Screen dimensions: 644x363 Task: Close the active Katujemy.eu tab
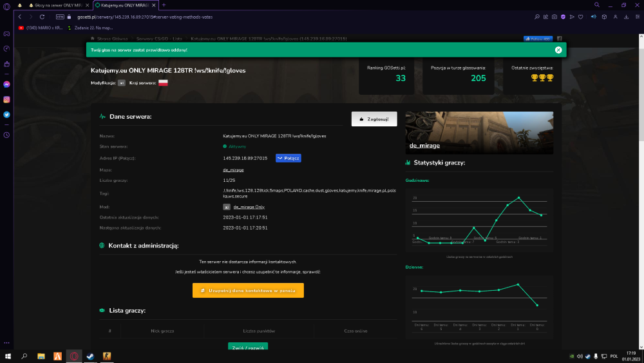(x=154, y=5)
